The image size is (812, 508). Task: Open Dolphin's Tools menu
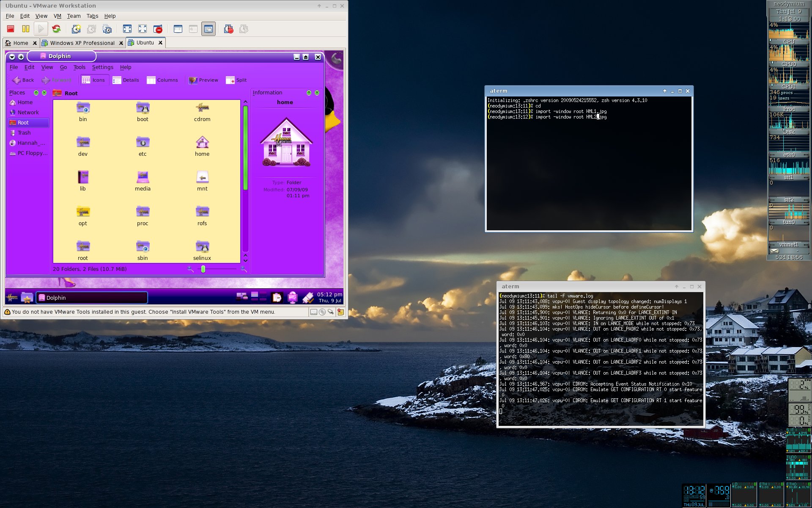[x=80, y=67]
